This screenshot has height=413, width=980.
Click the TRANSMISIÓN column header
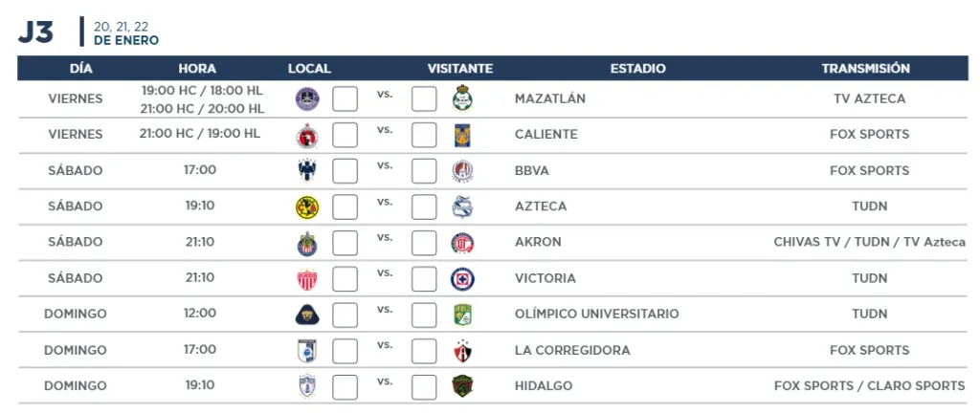(865, 69)
